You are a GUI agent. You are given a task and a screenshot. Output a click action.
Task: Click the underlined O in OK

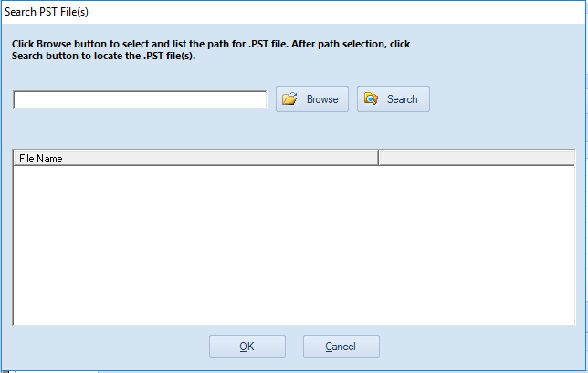[x=243, y=347]
